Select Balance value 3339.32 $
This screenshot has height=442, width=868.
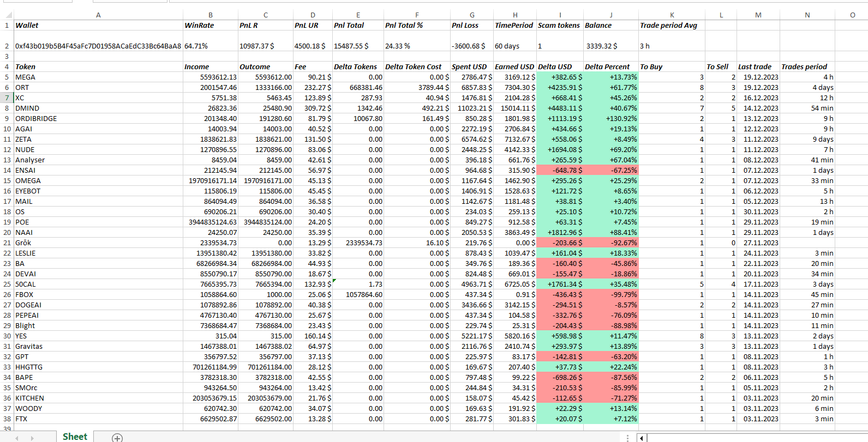(611, 41)
